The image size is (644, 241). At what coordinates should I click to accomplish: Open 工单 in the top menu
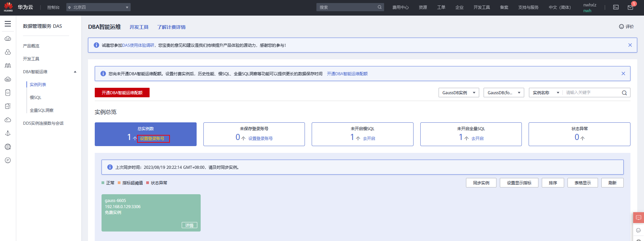click(441, 7)
